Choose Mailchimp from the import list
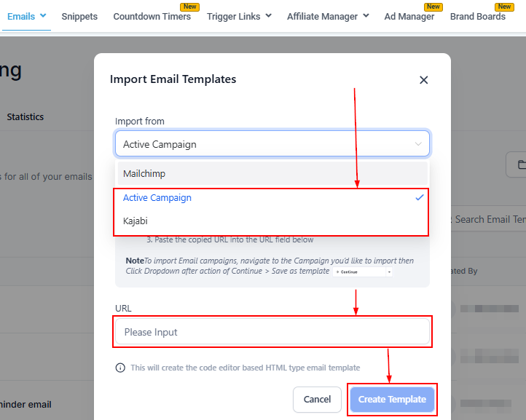This screenshot has height=420, width=526. [149, 174]
